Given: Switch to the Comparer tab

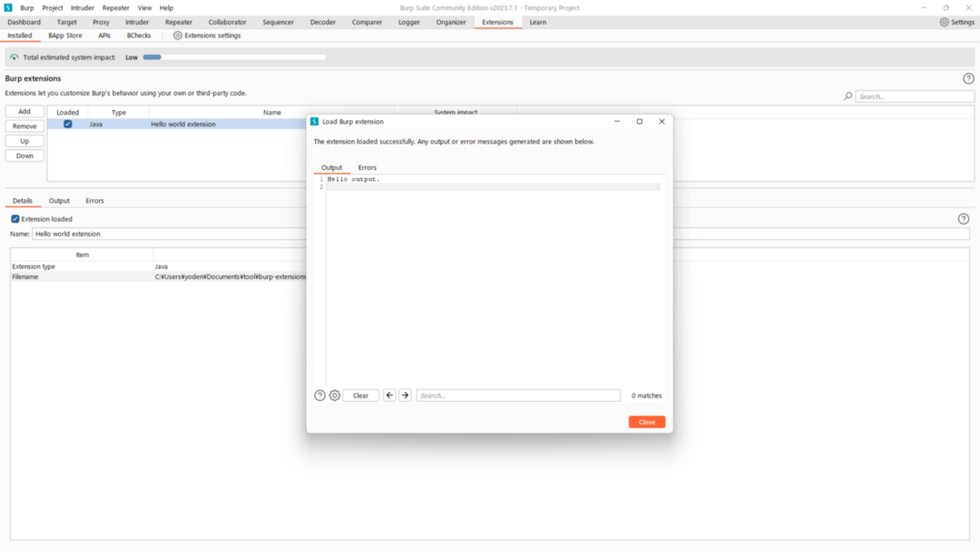Looking at the screenshot, I should pyautogui.click(x=367, y=23).
